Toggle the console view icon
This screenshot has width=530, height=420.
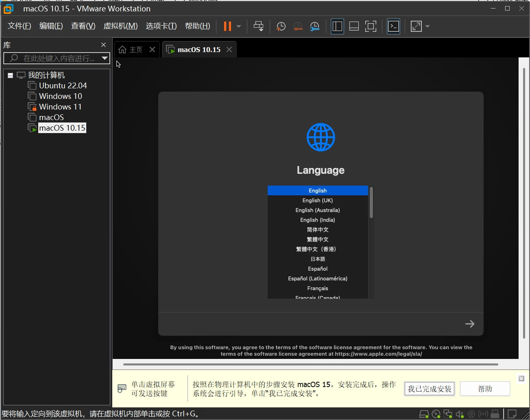[393, 26]
